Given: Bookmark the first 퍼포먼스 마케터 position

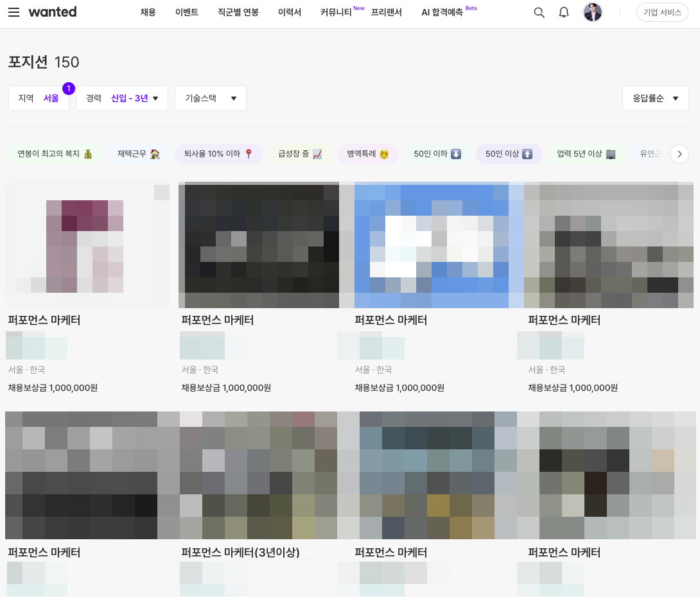Looking at the screenshot, I should click(x=161, y=193).
